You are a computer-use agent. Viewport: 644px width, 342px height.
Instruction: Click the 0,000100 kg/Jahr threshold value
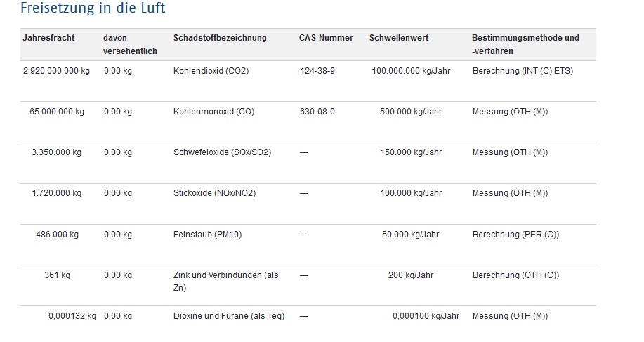426,316
